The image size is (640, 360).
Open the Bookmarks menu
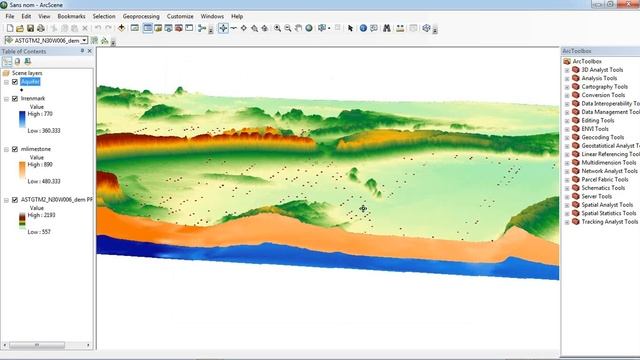71,16
